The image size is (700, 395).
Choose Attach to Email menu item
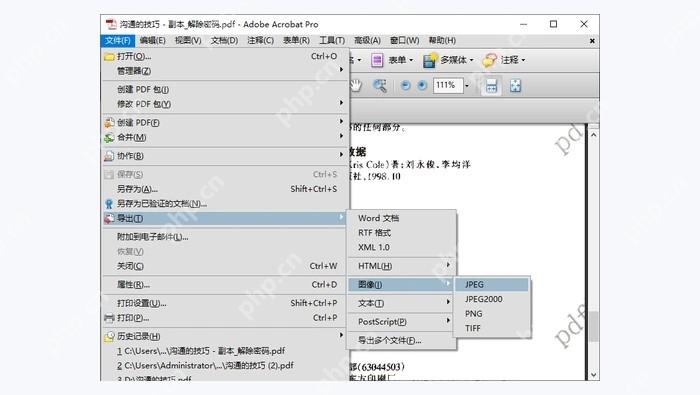click(x=225, y=237)
